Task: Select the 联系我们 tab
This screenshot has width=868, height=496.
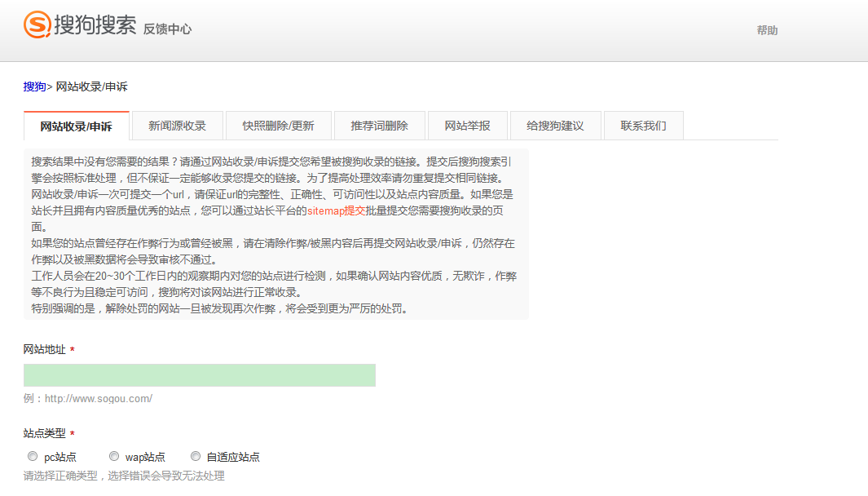Action: (x=643, y=126)
